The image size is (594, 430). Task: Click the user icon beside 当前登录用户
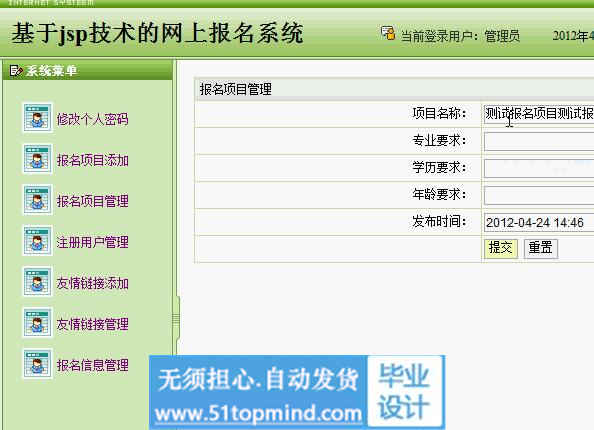click(388, 33)
